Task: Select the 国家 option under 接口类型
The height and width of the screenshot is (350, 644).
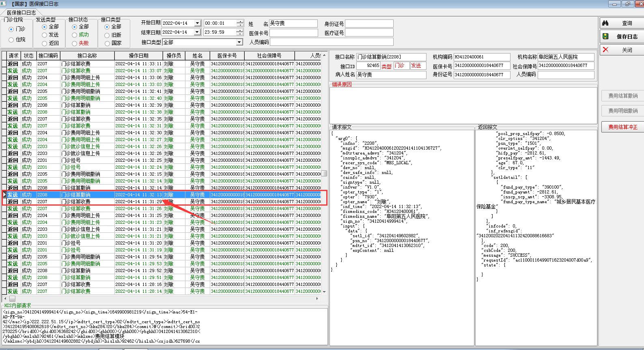Action: 107,43
